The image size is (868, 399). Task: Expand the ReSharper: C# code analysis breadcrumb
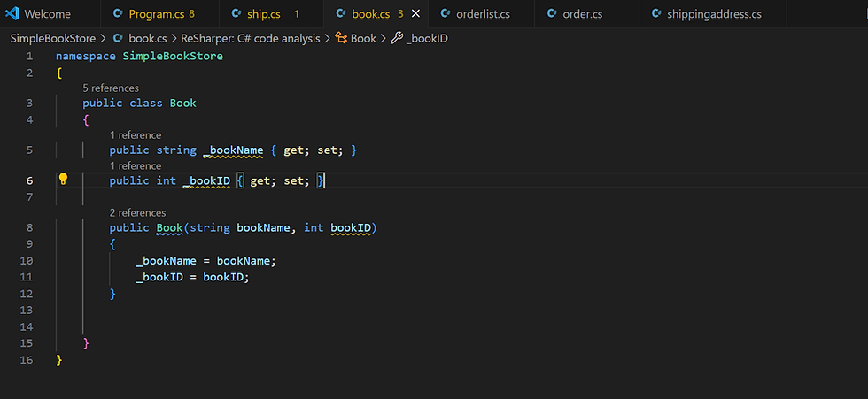(252, 38)
